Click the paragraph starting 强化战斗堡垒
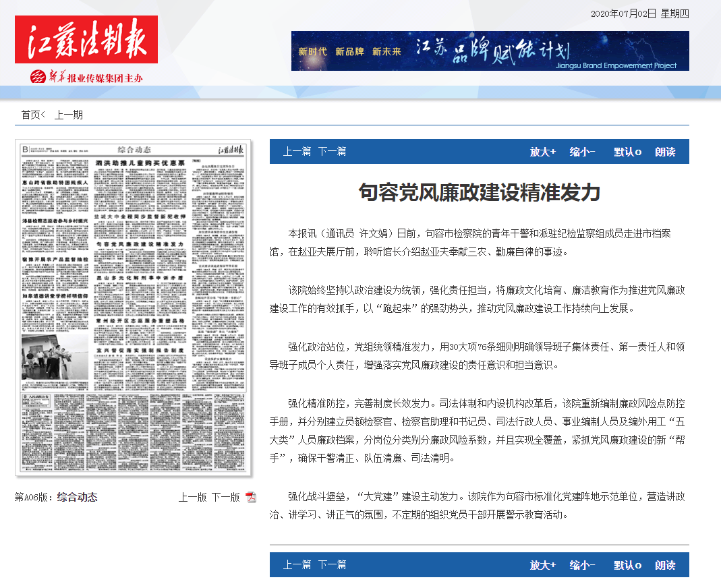 tap(478, 506)
